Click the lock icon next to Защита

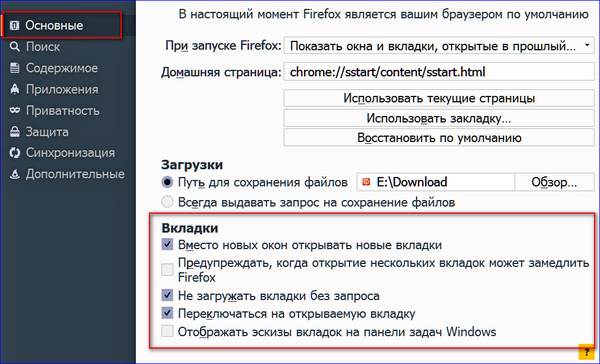pyautogui.click(x=15, y=132)
